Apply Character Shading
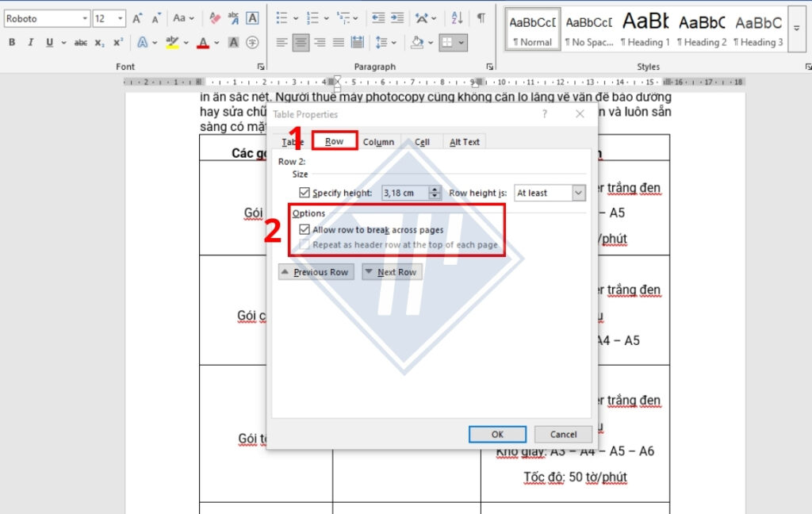This screenshot has height=514, width=812. [x=234, y=43]
